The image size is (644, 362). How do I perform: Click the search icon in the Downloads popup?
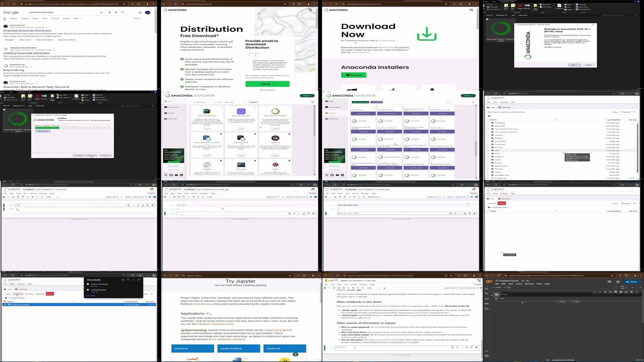click(128, 280)
